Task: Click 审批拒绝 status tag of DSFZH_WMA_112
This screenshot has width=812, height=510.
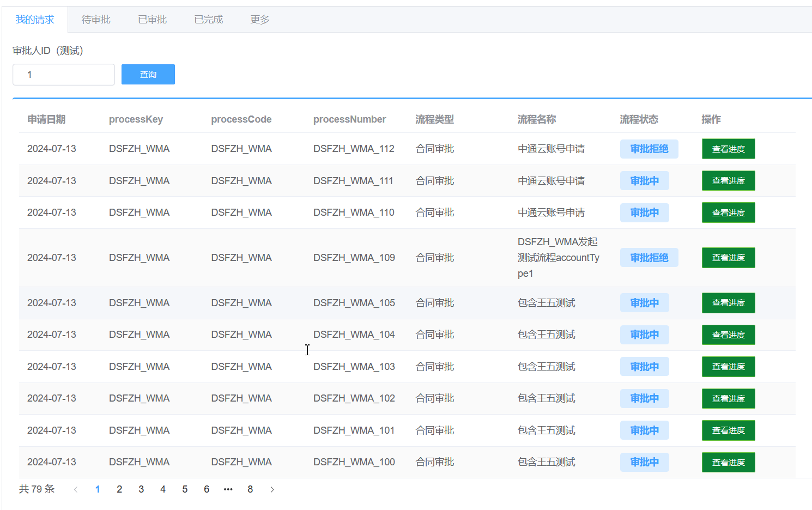Action: [x=649, y=149]
